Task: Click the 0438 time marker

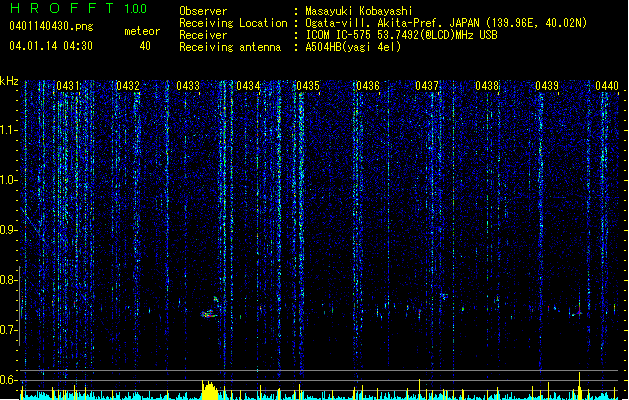Action: (x=487, y=86)
